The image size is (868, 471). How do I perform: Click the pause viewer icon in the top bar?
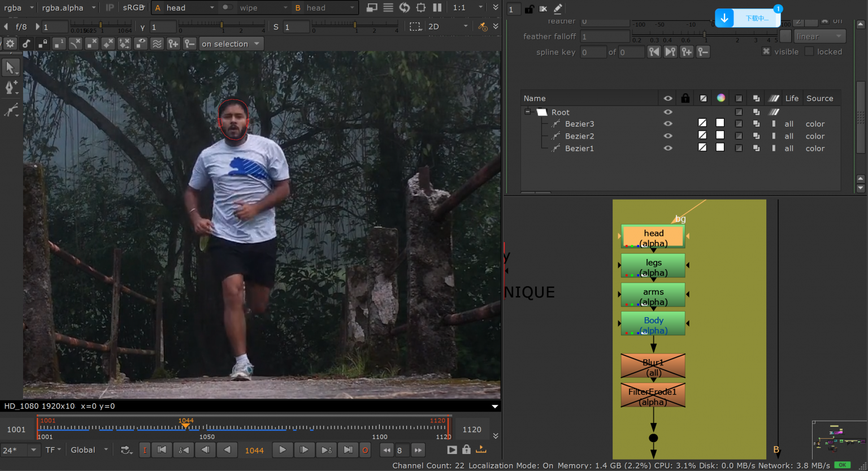pos(437,8)
